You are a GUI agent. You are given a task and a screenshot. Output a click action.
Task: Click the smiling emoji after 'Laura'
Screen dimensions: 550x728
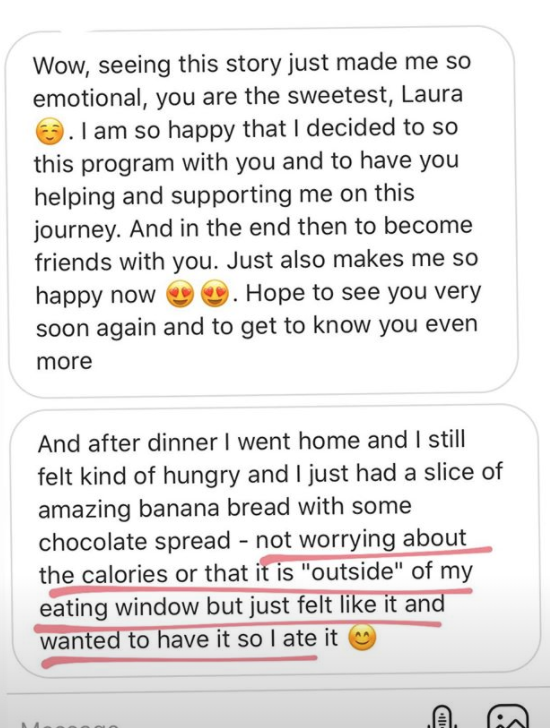pos(50,131)
